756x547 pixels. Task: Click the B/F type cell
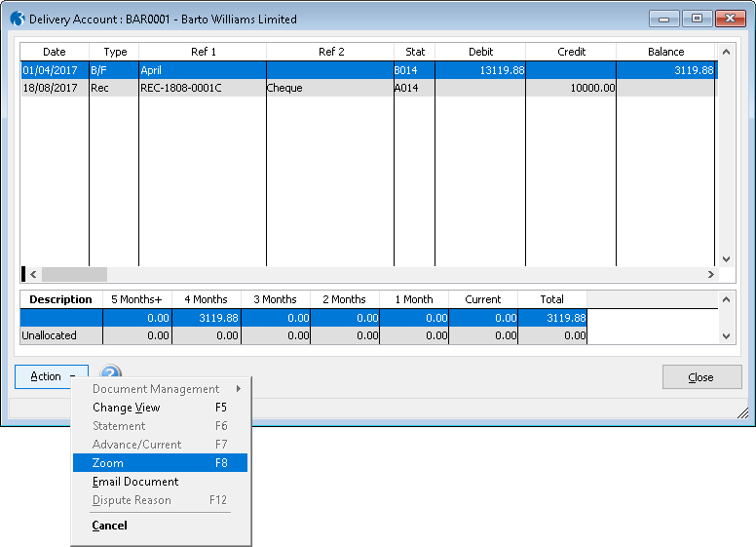(x=114, y=70)
